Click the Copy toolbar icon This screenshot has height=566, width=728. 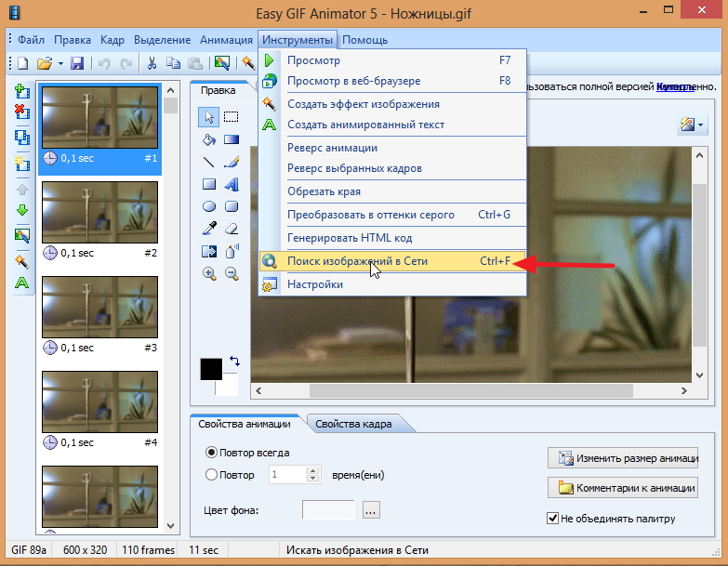174,62
